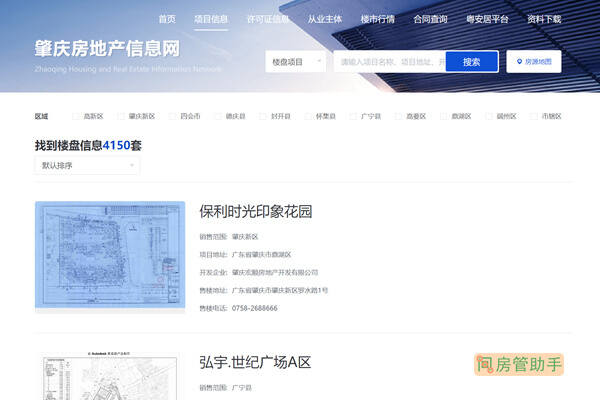Check the 广宁县 region checkbox
The image size is (600, 400).
(353, 116)
